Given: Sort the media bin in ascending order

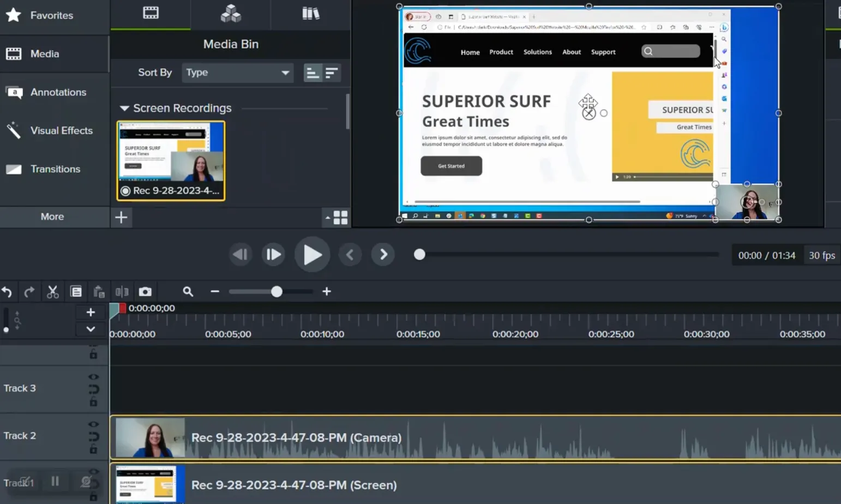Looking at the screenshot, I should point(313,73).
